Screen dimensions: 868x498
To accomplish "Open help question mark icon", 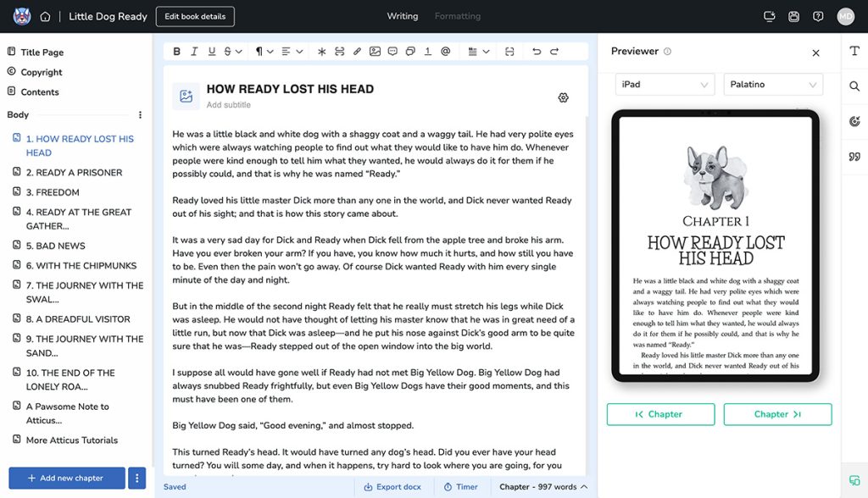I will pos(818,17).
